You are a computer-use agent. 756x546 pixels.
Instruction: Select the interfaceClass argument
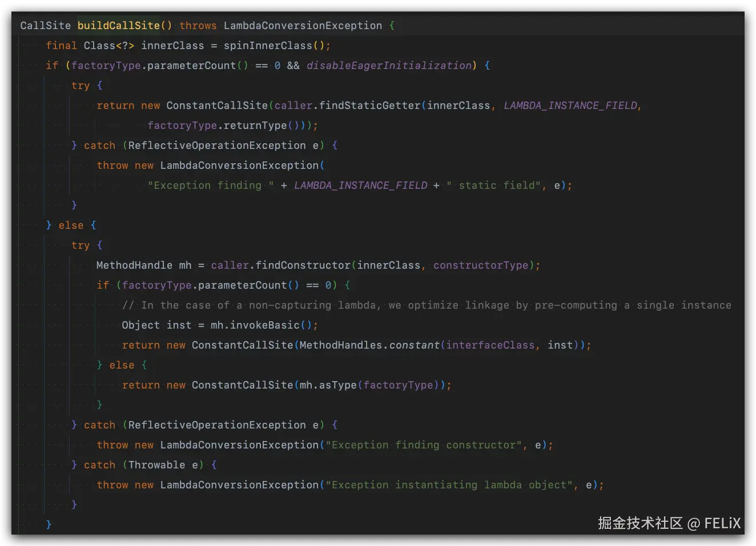pyautogui.click(x=490, y=345)
